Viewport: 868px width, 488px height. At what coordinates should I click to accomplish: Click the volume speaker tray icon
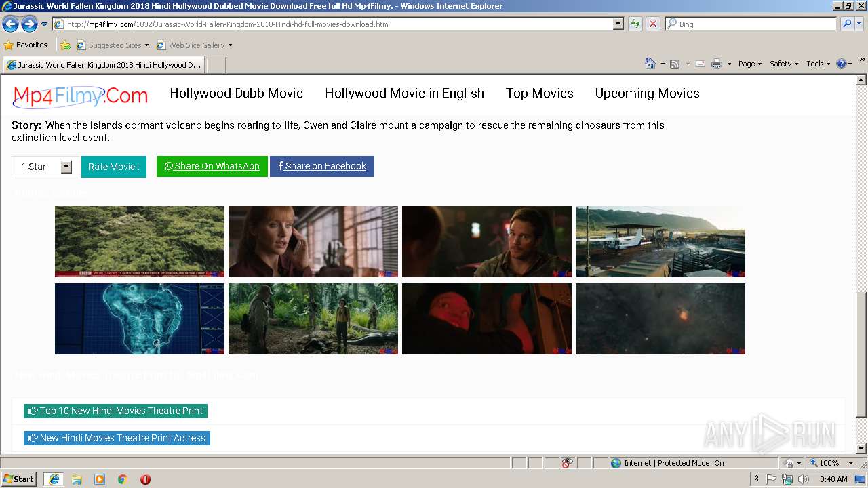point(804,479)
